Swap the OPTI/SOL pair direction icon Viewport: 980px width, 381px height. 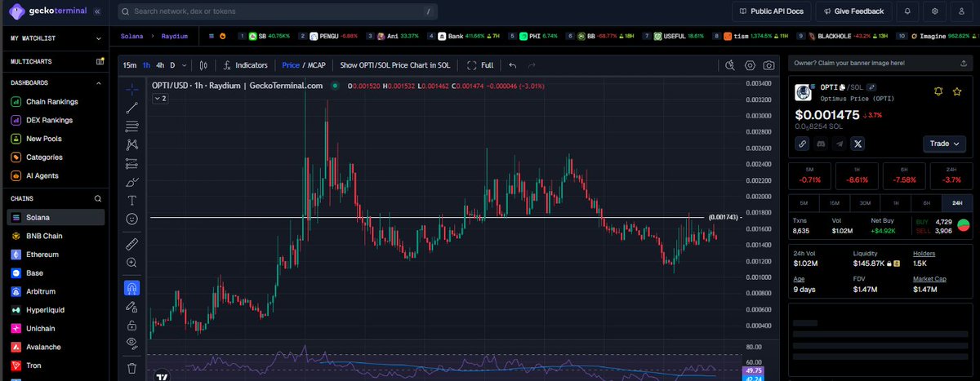point(872,86)
